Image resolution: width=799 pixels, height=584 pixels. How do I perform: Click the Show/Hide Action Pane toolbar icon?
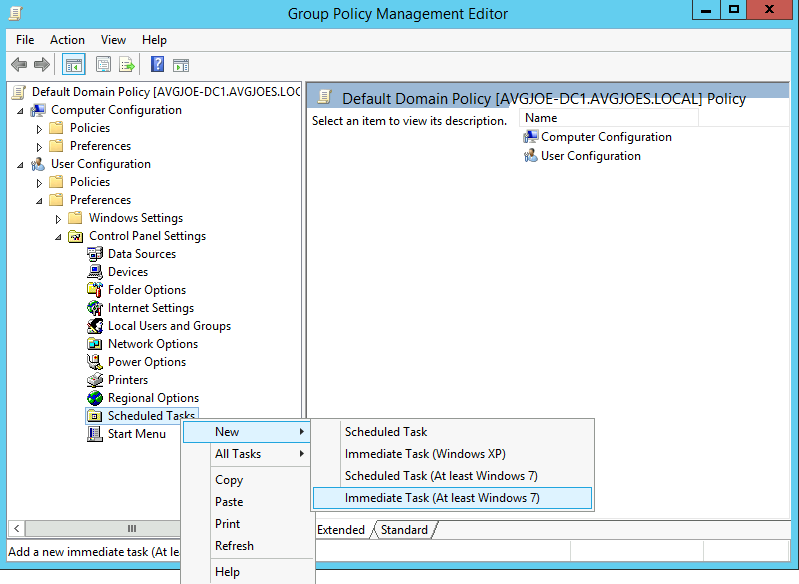point(181,65)
